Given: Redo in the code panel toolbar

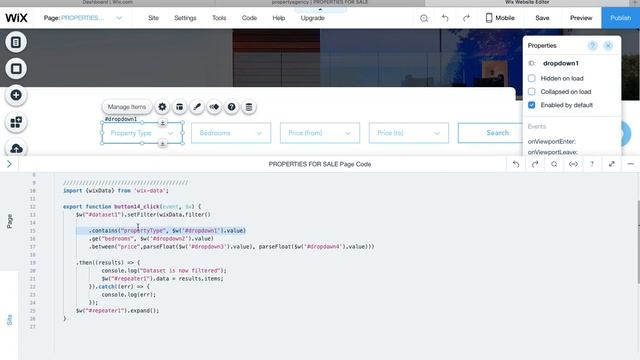Looking at the screenshot, I should tap(535, 164).
